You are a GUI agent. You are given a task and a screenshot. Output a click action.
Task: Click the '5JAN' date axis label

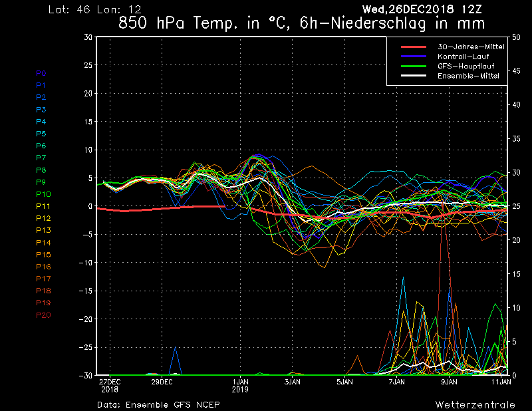click(x=344, y=382)
